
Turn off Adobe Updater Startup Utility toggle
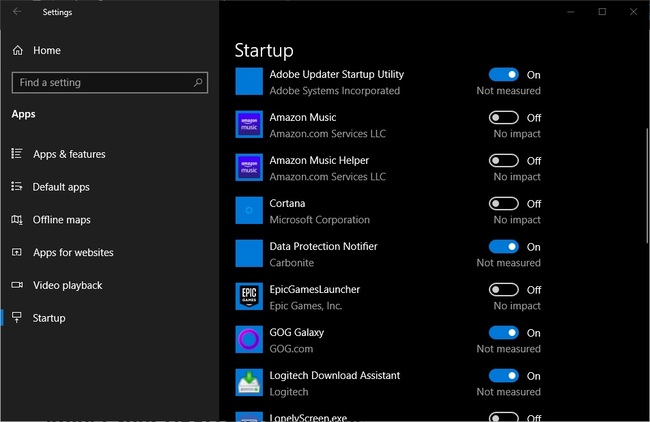[504, 75]
